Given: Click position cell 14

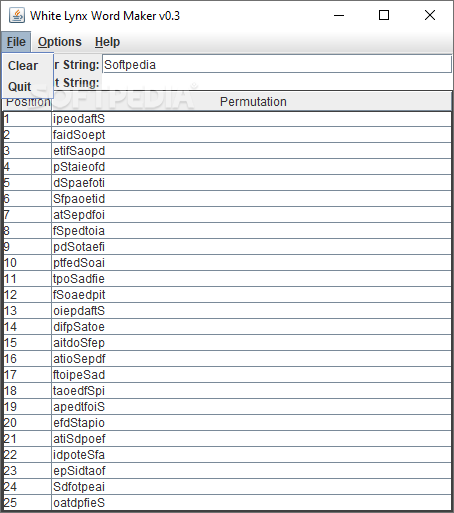Looking at the screenshot, I should 27,327.
